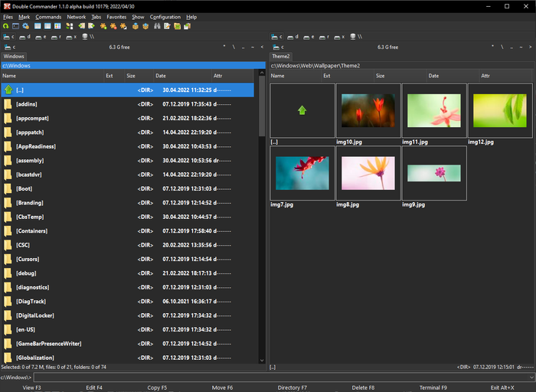
Task: Expand the command line history dropdown
Action: coord(531,377)
